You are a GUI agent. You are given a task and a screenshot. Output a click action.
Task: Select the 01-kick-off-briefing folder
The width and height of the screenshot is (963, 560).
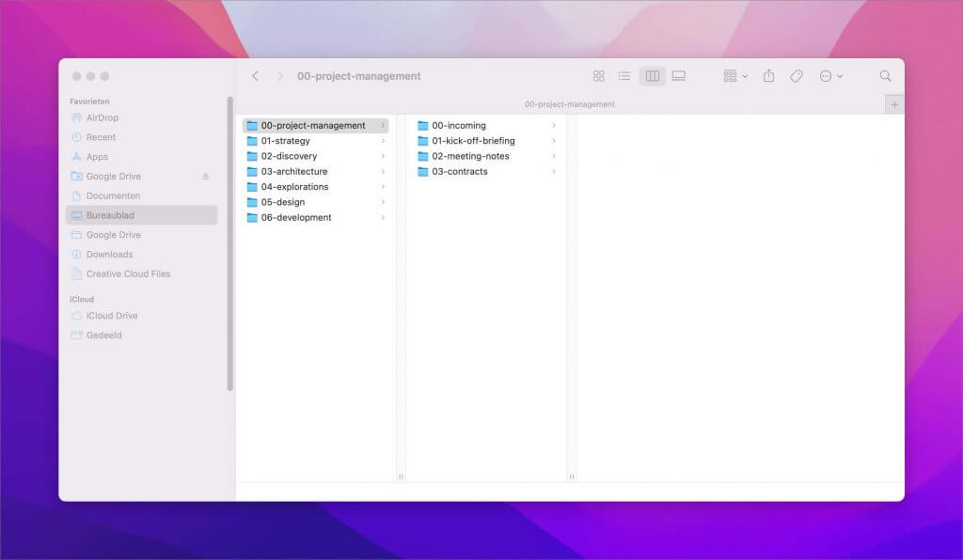click(x=486, y=141)
